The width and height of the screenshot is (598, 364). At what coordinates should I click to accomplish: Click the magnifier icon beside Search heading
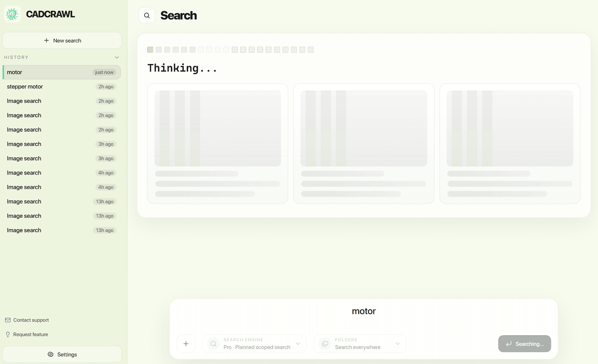pos(147,16)
